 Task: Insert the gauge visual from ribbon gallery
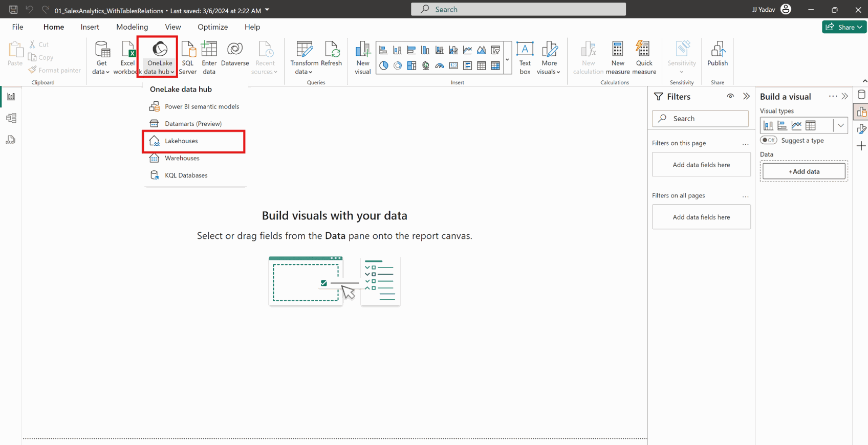click(440, 65)
